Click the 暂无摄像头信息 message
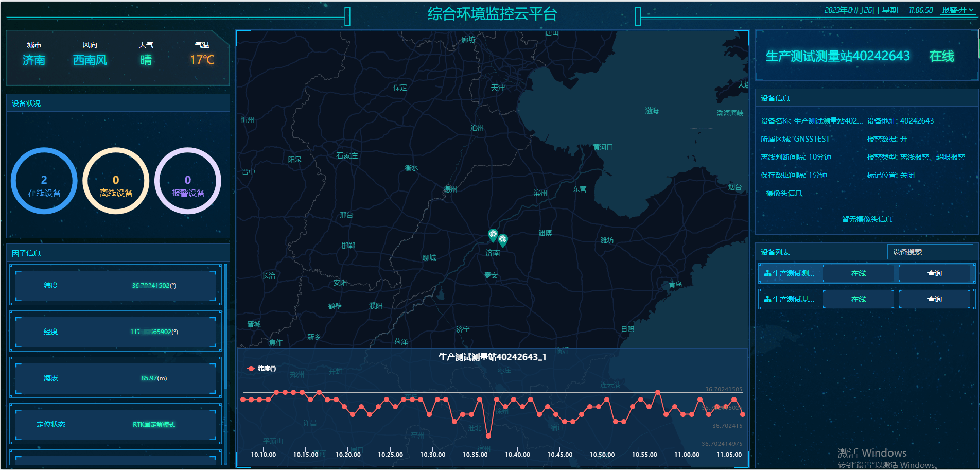The height and width of the screenshot is (470, 980). (867, 219)
